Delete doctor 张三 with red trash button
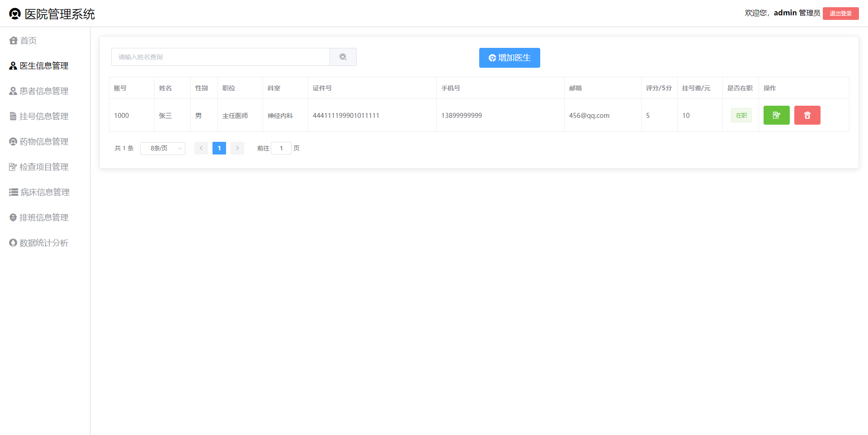 807,115
